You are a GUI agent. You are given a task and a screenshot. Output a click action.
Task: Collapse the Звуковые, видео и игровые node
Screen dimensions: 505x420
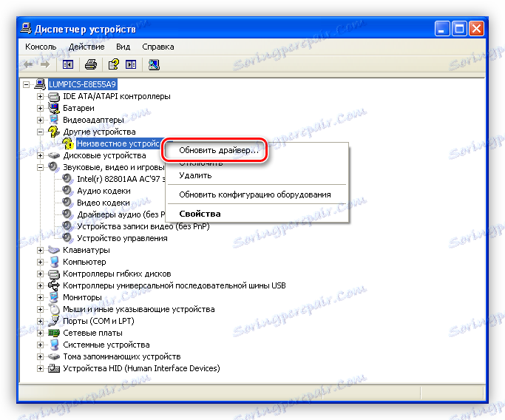pos(40,167)
